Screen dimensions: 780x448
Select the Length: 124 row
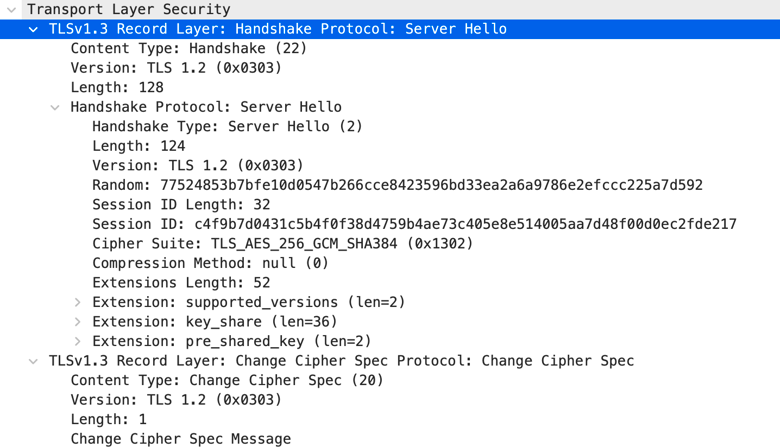390,146
